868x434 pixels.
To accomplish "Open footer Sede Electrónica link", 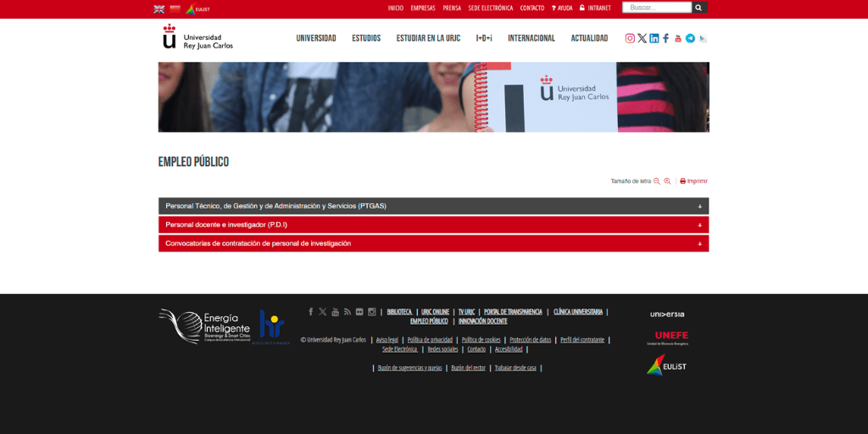I will [x=400, y=349].
